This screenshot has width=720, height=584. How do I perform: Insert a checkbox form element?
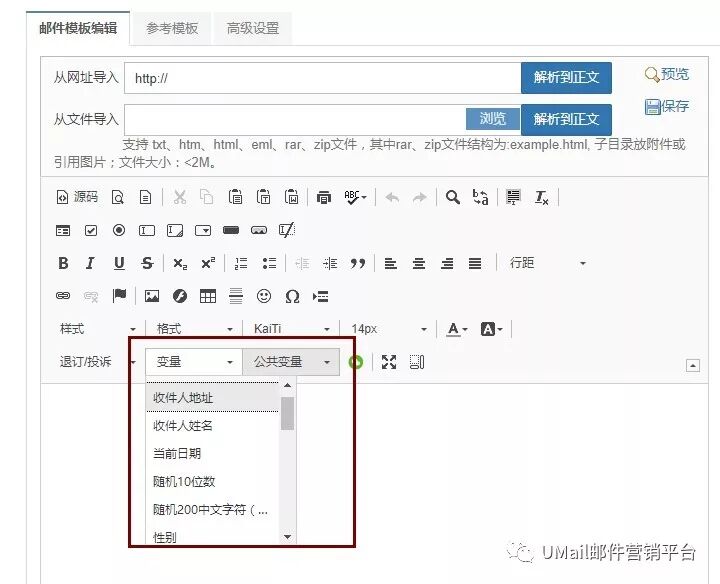tap(91, 230)
